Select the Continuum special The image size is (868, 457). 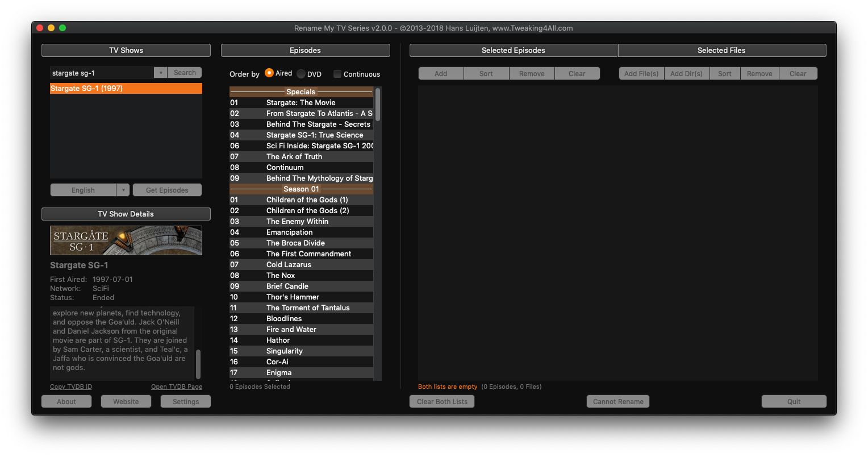point(301,167)
